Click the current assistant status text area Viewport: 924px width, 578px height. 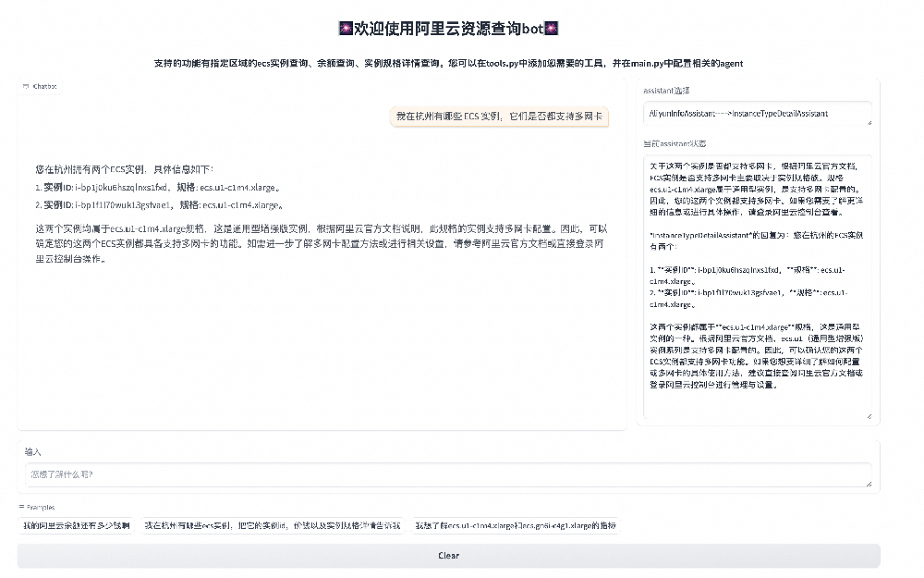(x=758, y=287)
